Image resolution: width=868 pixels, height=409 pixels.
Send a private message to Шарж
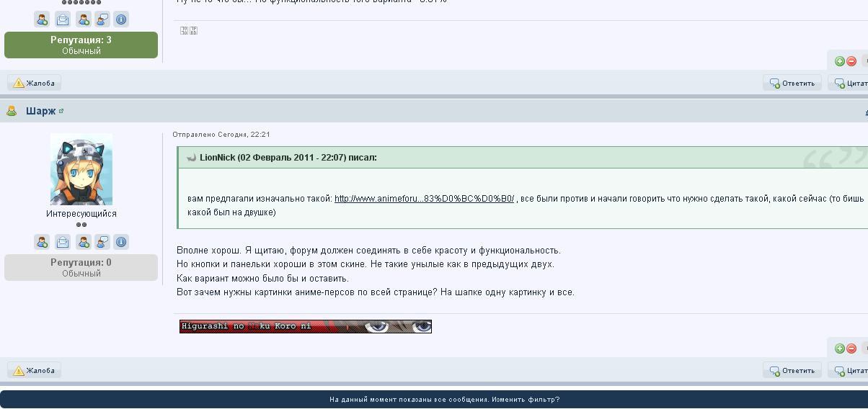(x=63, y=242)
